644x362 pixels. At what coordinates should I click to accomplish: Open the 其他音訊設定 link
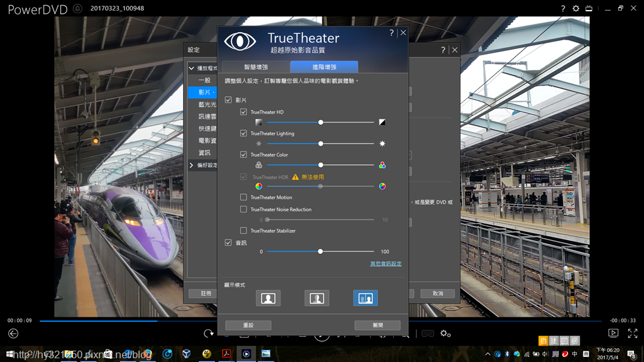pyautogui.click(x=386, y=263)
